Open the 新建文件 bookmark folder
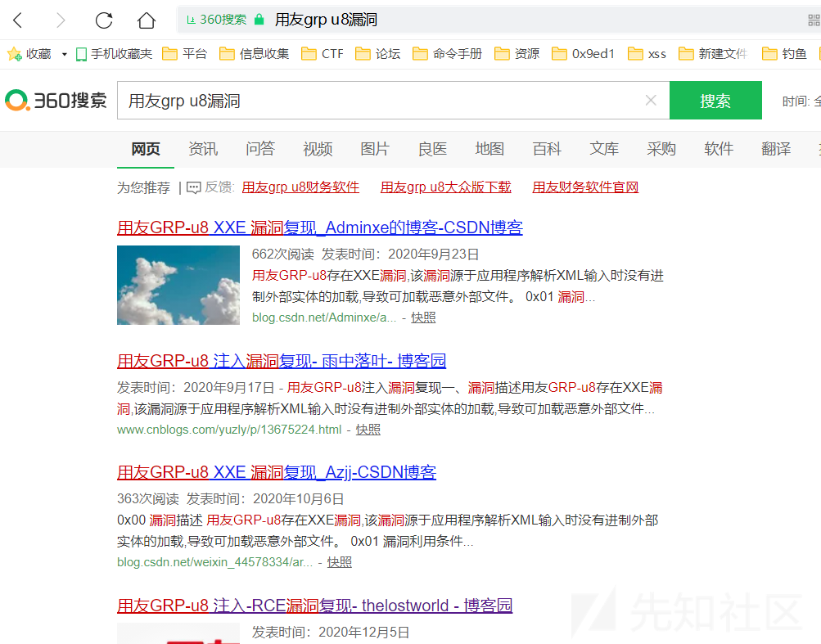 [712, 54]
